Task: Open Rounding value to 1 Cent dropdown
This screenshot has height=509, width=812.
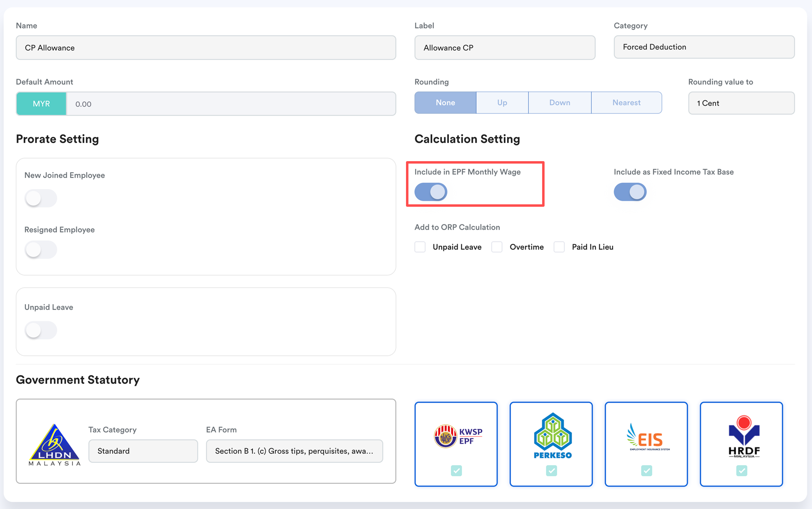Action: [741, 103]
